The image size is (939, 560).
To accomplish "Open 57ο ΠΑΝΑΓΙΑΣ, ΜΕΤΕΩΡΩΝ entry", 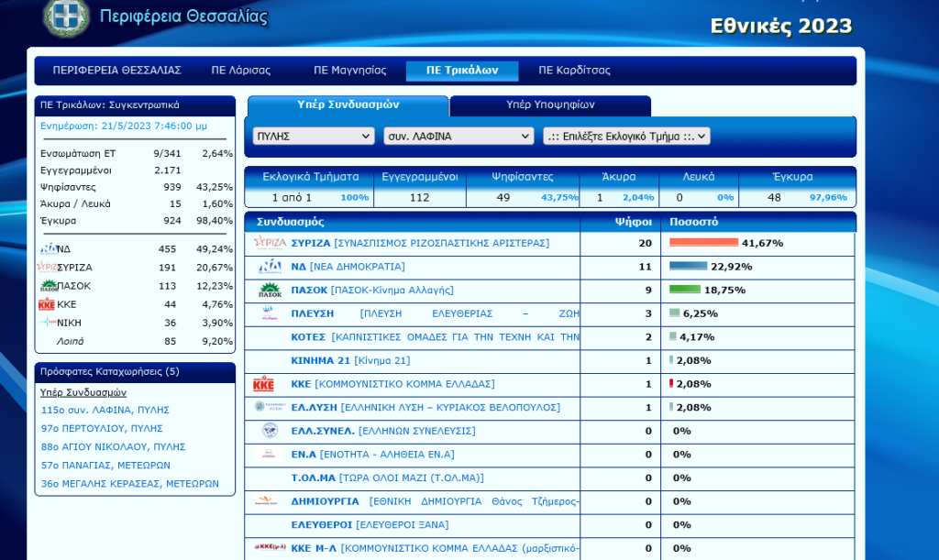I will [105, 466].
